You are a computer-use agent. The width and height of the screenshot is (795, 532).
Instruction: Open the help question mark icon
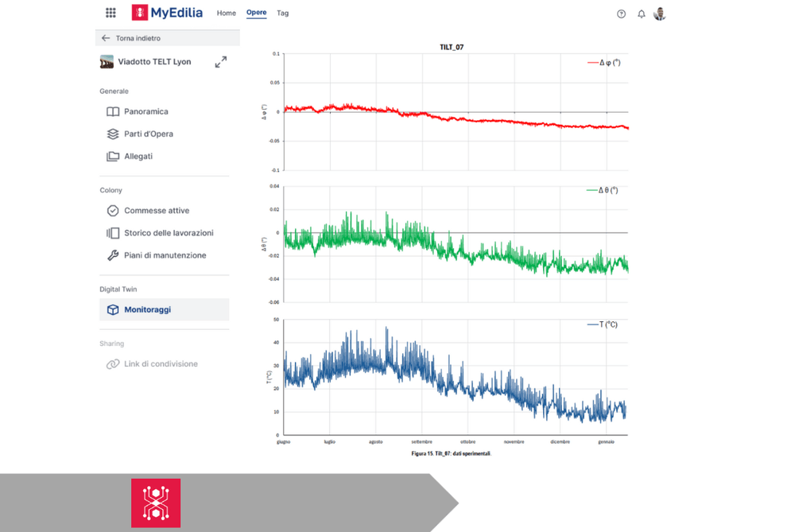click(x=622, y=14)
